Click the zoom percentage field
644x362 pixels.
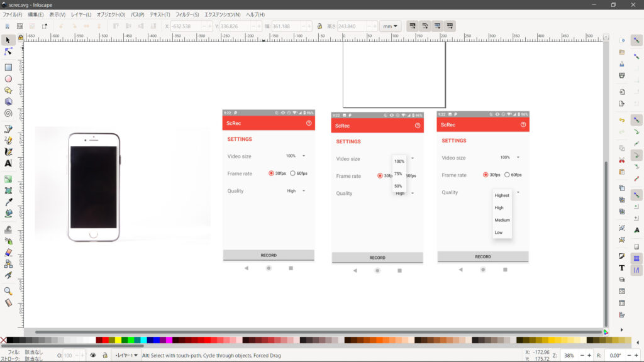click(570, 356)
